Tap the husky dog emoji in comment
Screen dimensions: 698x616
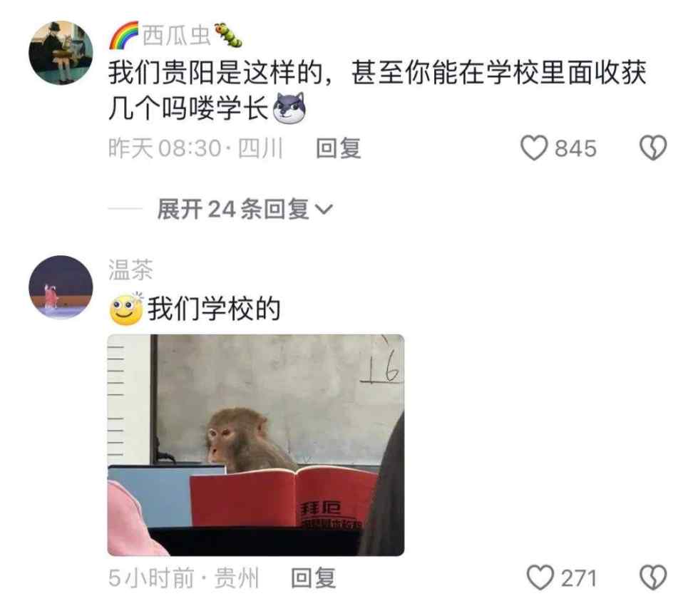(x=289, y=108)
